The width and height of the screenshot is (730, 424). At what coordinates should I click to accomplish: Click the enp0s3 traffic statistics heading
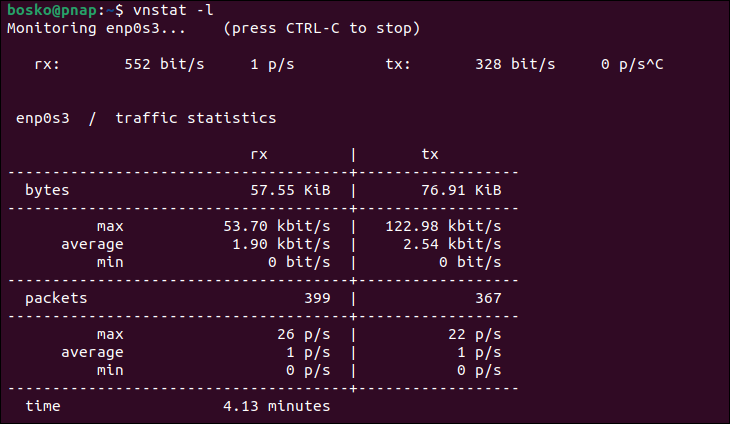click(146, 118)
